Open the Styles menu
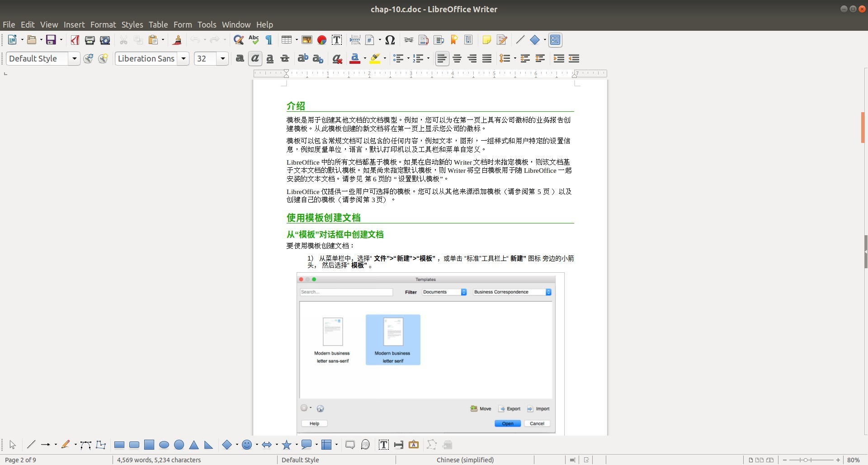This screenshot has height=465, width=868. click(x=132, y=25)
